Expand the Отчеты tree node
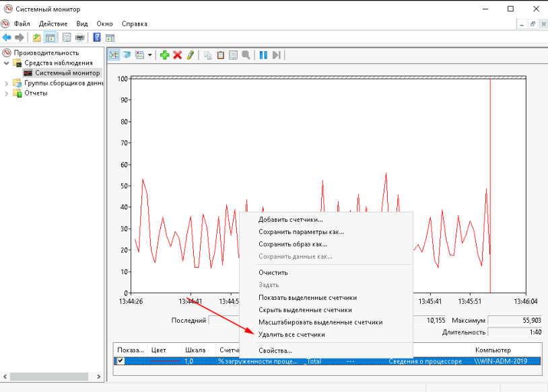The height and width of the screenshot is (392, 548). click(x=7, y=93)
